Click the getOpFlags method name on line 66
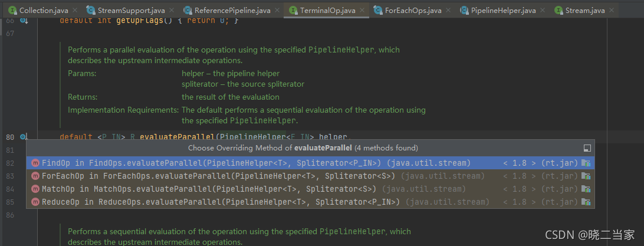644x246 pixels. pos(139,20)
